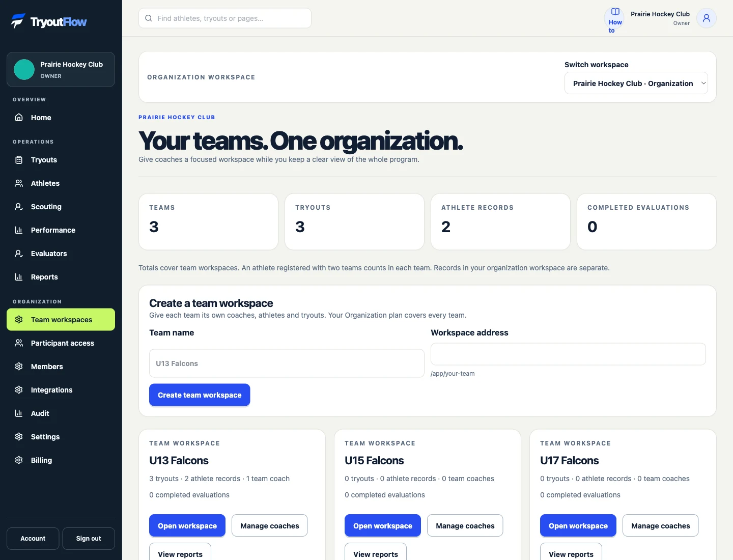Manage coaches for U17 Falcons
The image size is (733, 560).
coord(661,526)
